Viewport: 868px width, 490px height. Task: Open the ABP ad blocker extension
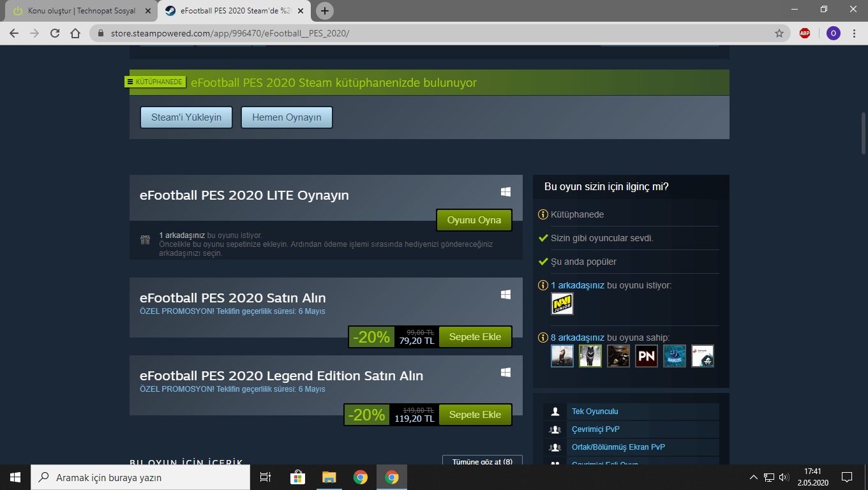click(x=805, y=33)
